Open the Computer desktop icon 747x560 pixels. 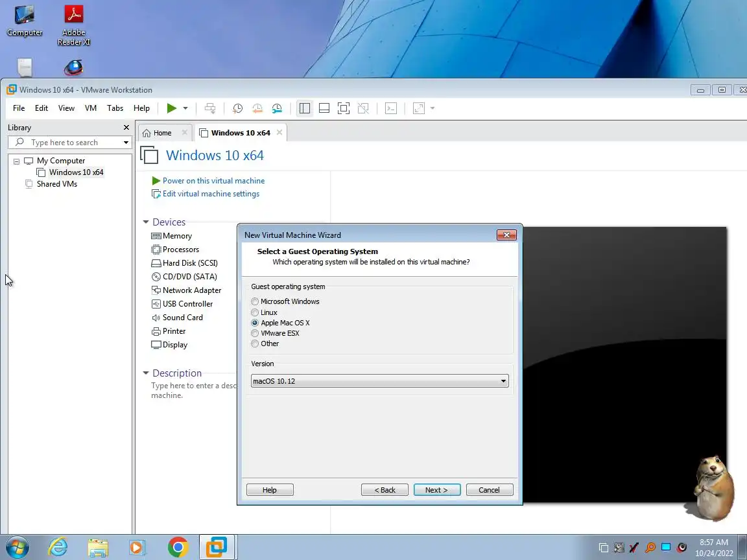tap(24, 21)
